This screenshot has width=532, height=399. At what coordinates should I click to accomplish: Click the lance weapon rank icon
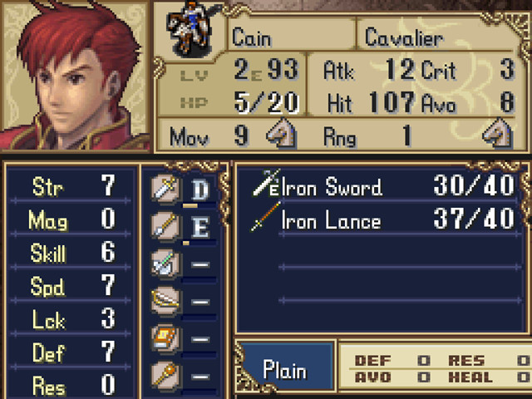[165, 225]
